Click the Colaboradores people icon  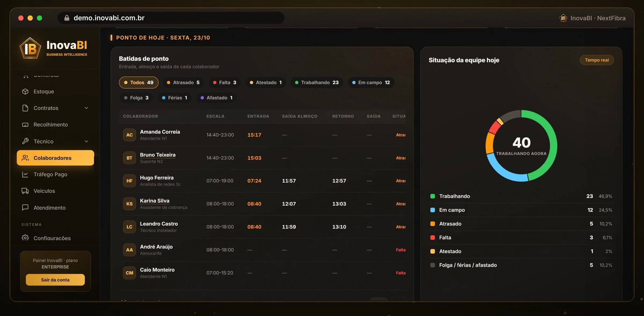25,158
